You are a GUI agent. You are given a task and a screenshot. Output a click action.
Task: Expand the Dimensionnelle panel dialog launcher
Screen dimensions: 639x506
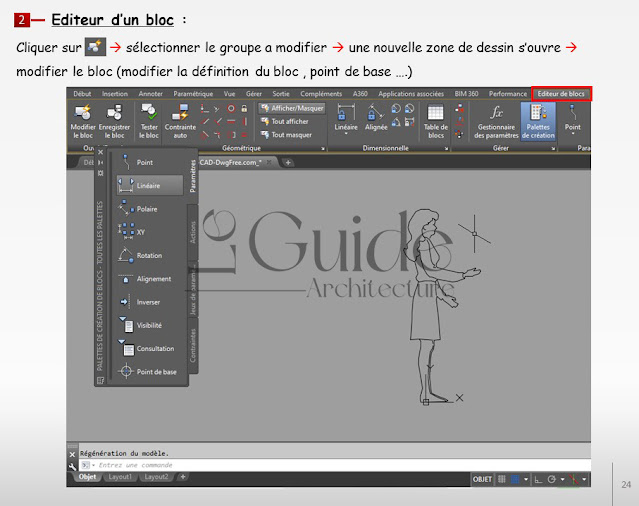point(447,149)
